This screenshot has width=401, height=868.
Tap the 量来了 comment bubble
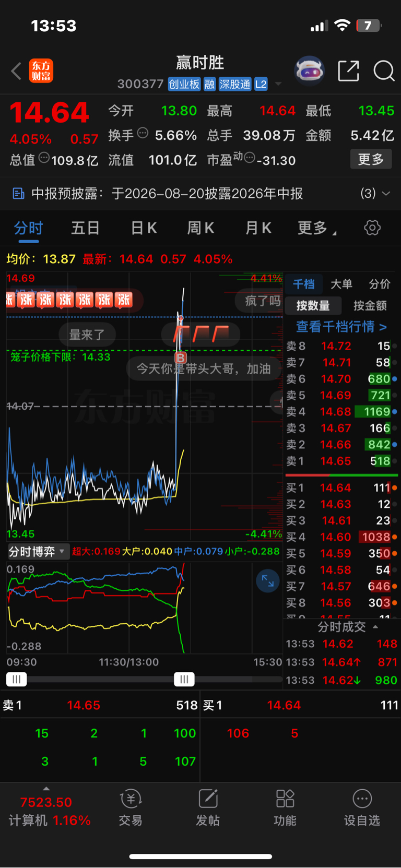pyautogui.click(x=87, y=335)
